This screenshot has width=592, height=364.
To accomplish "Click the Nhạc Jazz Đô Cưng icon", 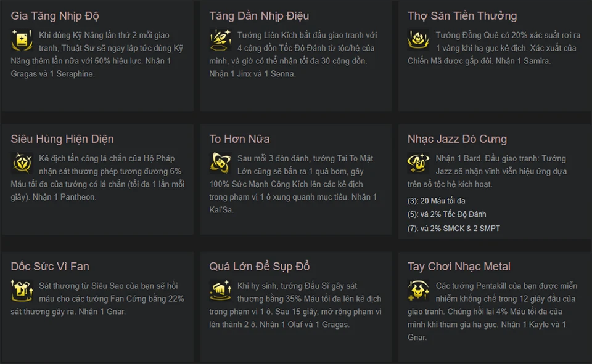I will click(x=419, y=163).
